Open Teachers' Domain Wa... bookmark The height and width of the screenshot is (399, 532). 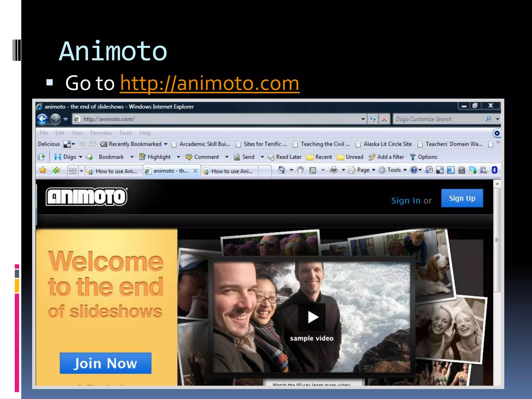pyautogui.click(x=450, y=144)
